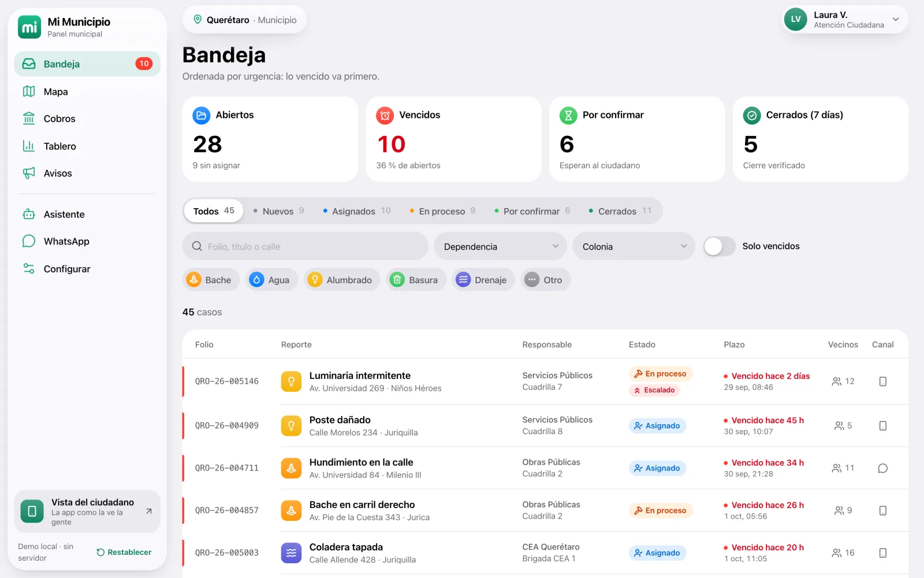The height and width of the screenshot is (578, 924).
Task: Click phone channel icon for Luminaria intermitente
Action: point(882,381)
